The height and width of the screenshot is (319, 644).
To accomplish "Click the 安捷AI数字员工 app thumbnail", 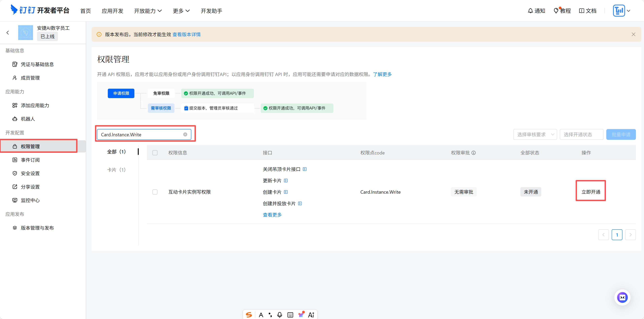I will tap(25, 32).
